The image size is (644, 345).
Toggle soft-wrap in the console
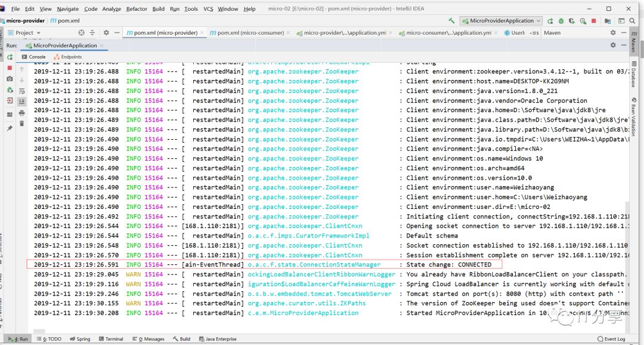pyautogui.click(x=22, y=91)
